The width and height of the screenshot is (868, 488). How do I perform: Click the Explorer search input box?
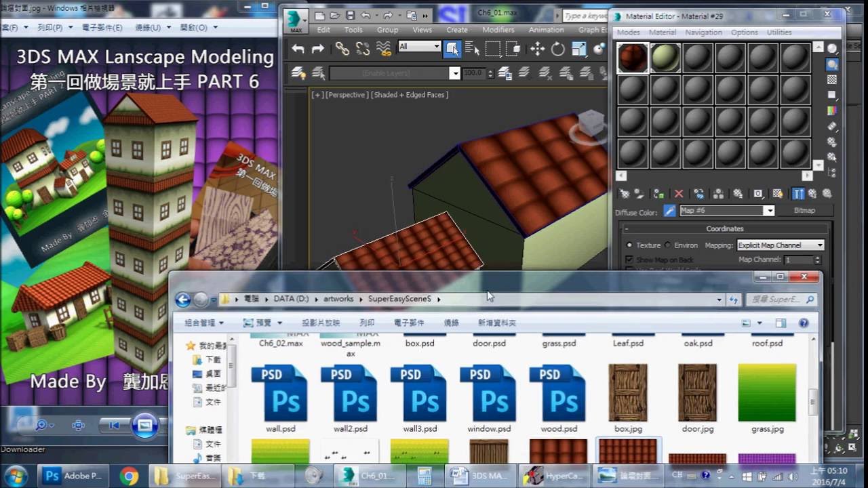point(782,299)
